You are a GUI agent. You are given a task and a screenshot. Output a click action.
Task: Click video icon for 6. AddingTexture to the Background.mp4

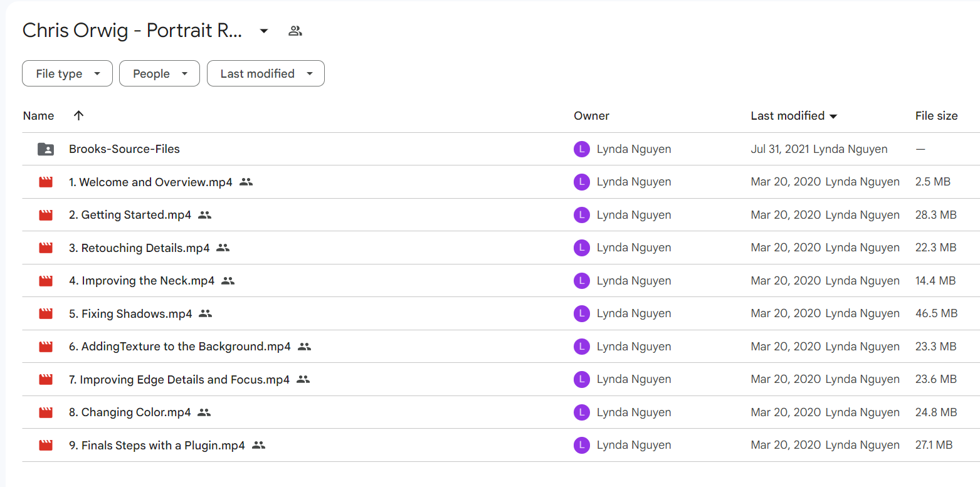pos(46,347)
